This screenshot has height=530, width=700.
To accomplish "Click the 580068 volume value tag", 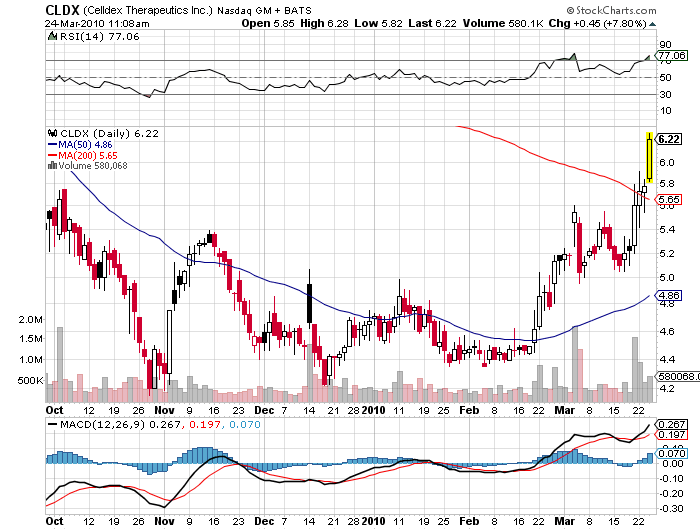I will point(669,377).
